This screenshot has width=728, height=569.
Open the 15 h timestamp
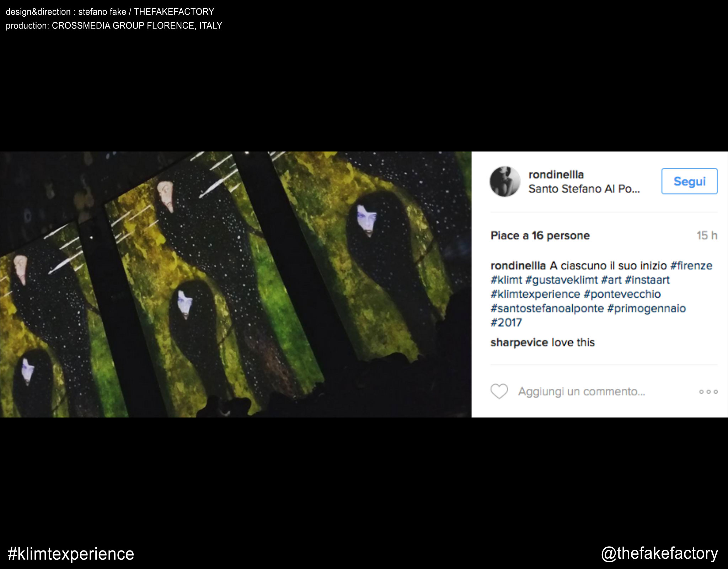click(x=707, y=235)
